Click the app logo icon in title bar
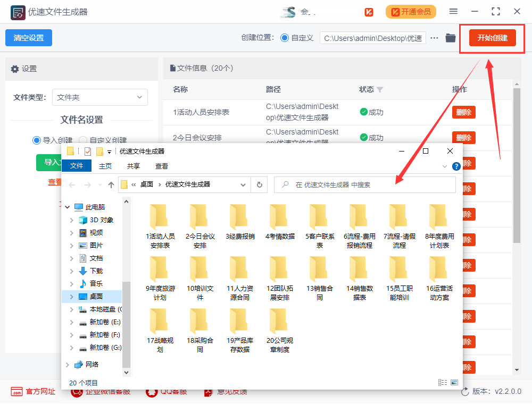 pos(18,13)
